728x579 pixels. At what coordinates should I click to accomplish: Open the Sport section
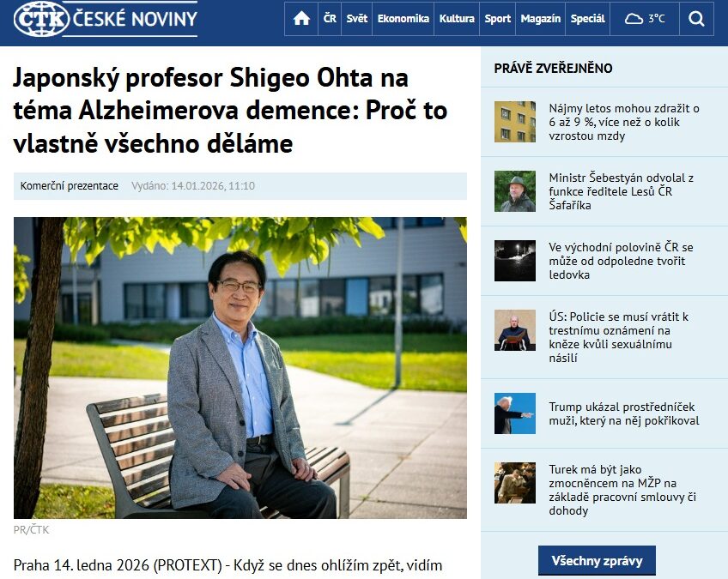[x=497, y=19]
